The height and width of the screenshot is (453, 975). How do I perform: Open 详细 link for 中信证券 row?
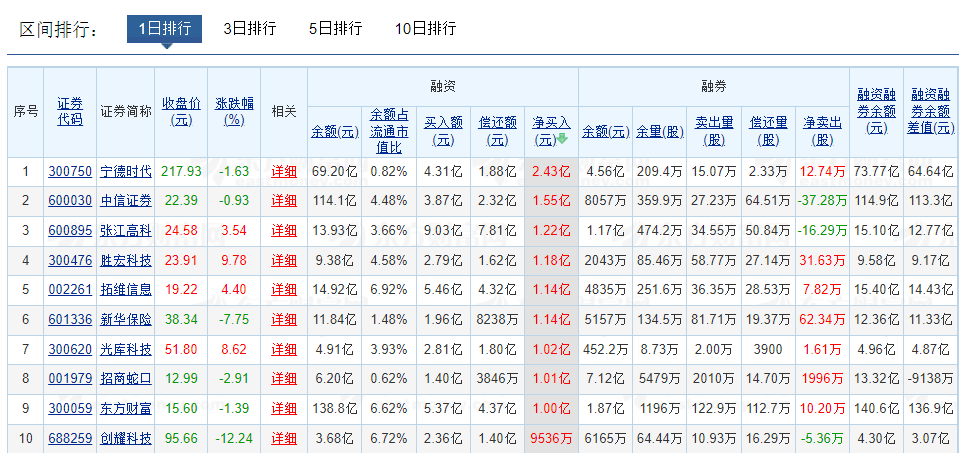(x=285, y=201)
